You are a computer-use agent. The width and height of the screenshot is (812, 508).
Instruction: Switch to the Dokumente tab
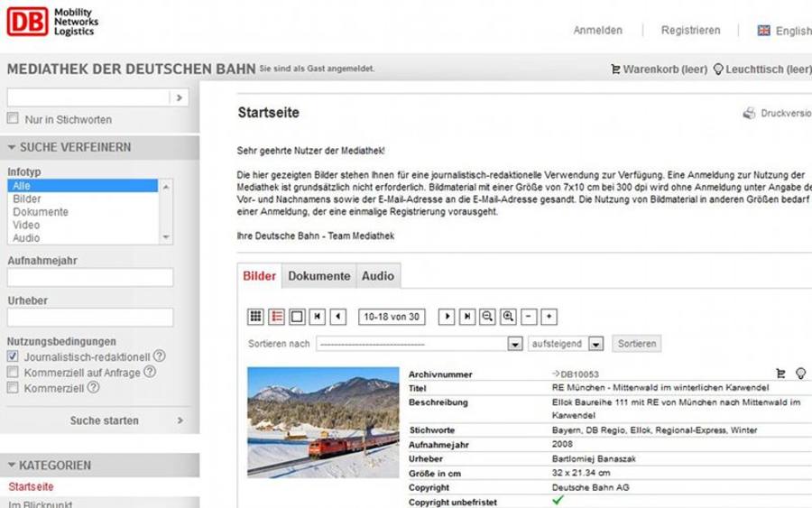tap(319, 276)
